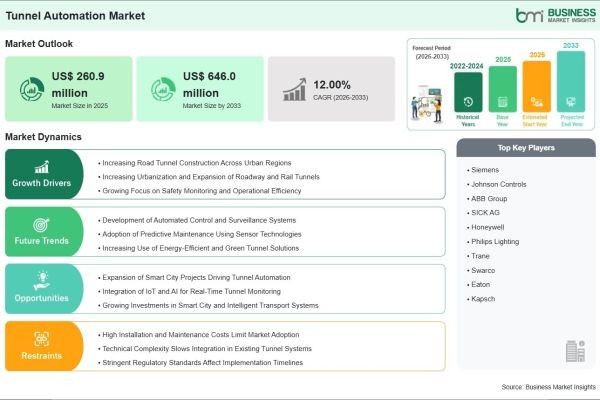Click the icon in the orange 2026 bar
Screen dimensions: 600x400
click(x=536, y=102)
